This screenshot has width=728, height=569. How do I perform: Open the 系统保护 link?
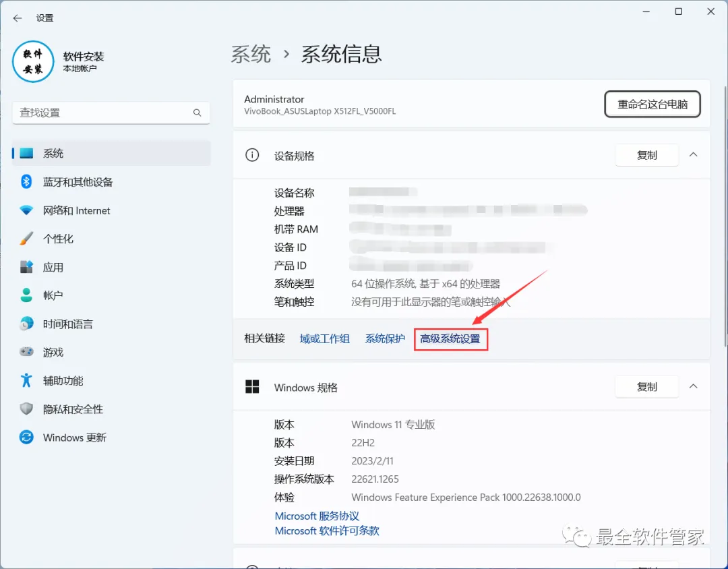pos(385,338)
